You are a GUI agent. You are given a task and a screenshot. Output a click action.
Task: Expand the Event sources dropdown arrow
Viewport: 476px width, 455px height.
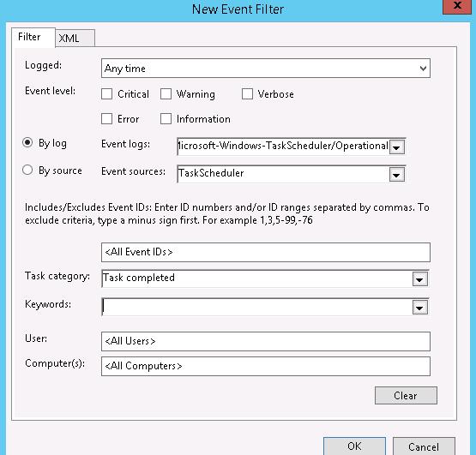(396, 175)
